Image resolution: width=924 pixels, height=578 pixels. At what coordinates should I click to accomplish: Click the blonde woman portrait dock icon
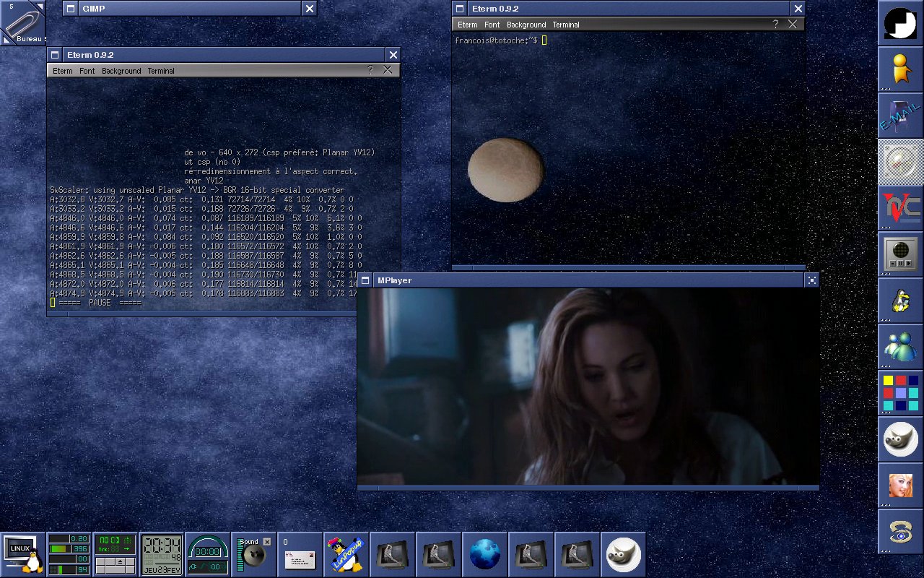(x=900, y=486)
